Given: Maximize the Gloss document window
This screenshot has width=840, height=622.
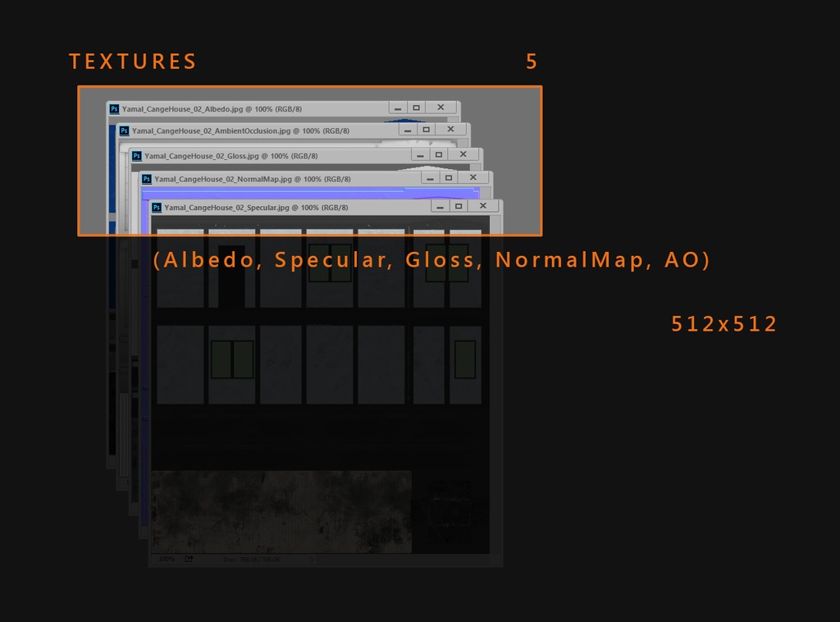Looking at the screenshot, I should tap(439, 154).
